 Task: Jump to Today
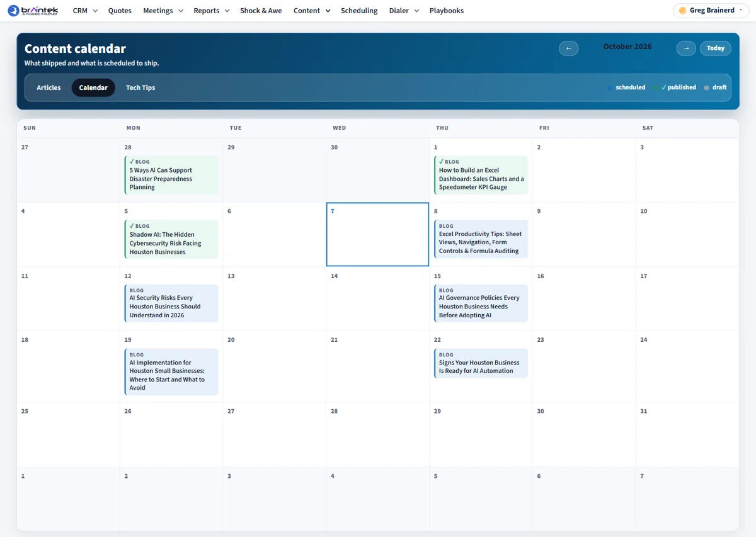(716, 48)
